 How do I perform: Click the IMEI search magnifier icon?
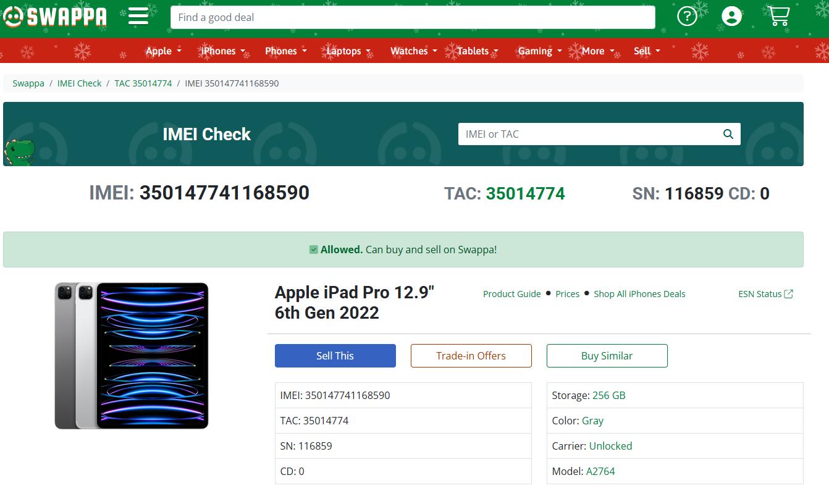coord(728,134)
